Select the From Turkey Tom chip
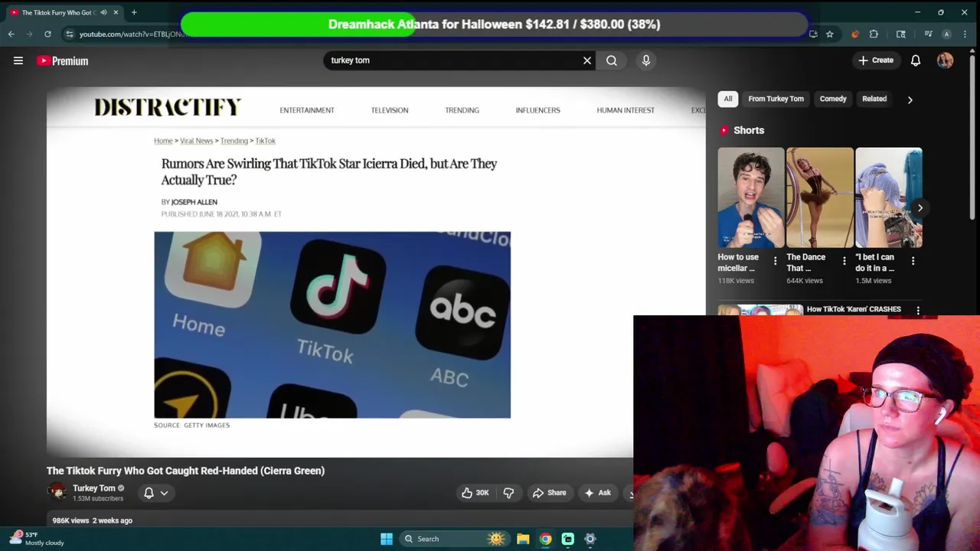 pyautogui.click(x=776, y=99)
